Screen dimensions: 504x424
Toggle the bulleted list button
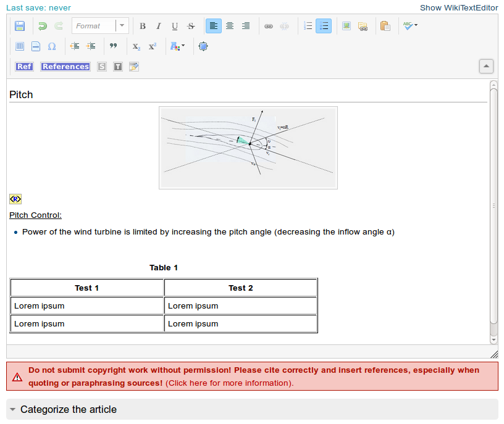[324, 26]
